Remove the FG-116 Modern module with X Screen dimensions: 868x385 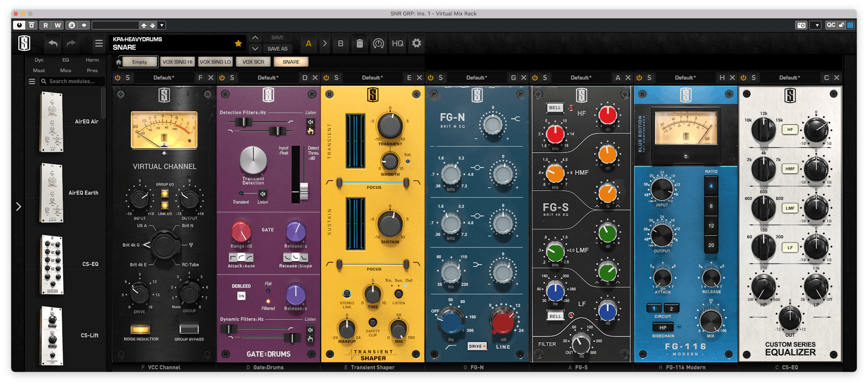click(732, 78)
